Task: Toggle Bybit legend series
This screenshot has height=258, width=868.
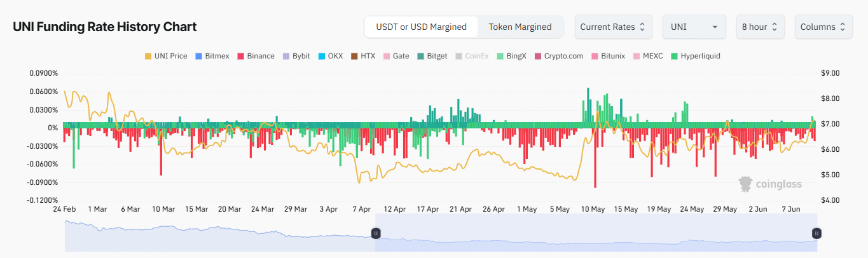Action: [x=296, y=56]
